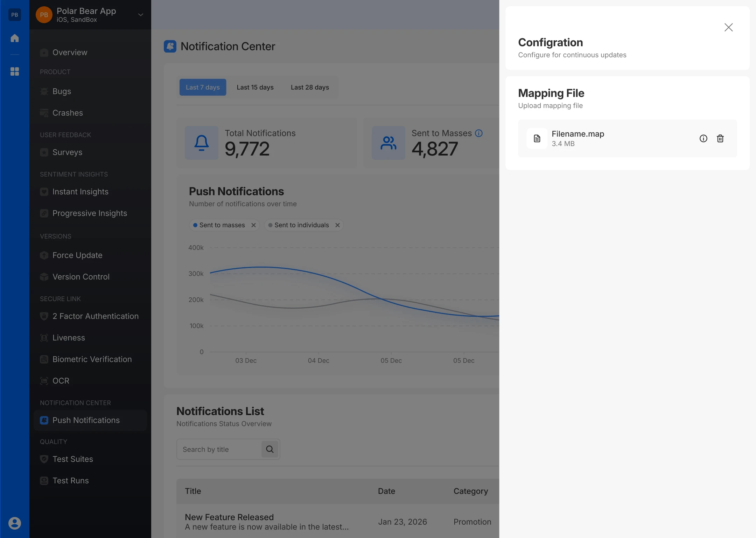Open the home icon in left rail
This screenshot has width=756, height=538.
coord(15,38)
